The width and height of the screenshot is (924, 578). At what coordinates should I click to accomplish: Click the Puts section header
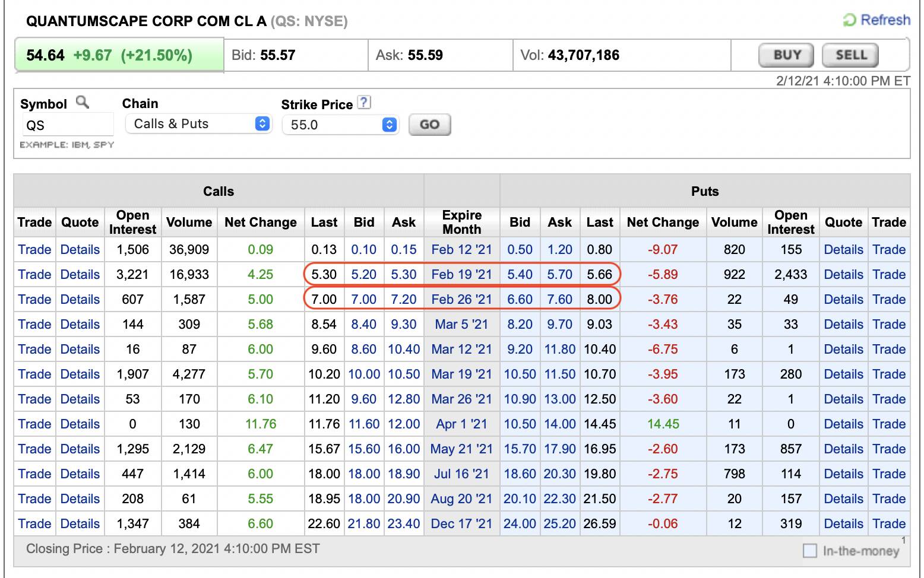(x=705, y=191)
